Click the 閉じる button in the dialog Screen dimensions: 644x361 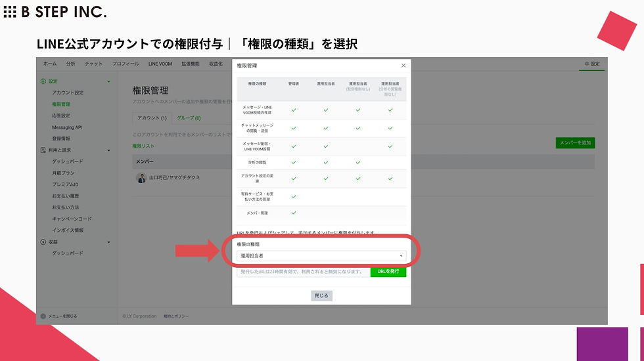(x=321, y=296)
